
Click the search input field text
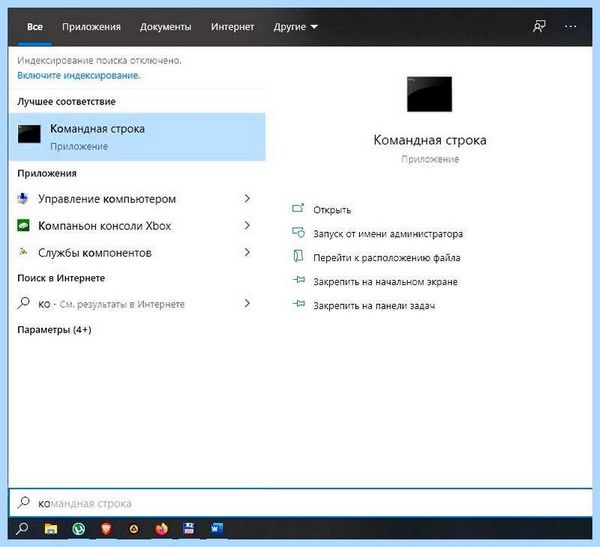click(85, 503)
